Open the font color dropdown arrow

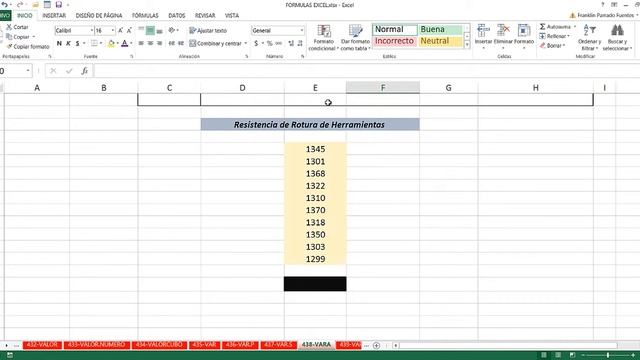tap(131, 43)
